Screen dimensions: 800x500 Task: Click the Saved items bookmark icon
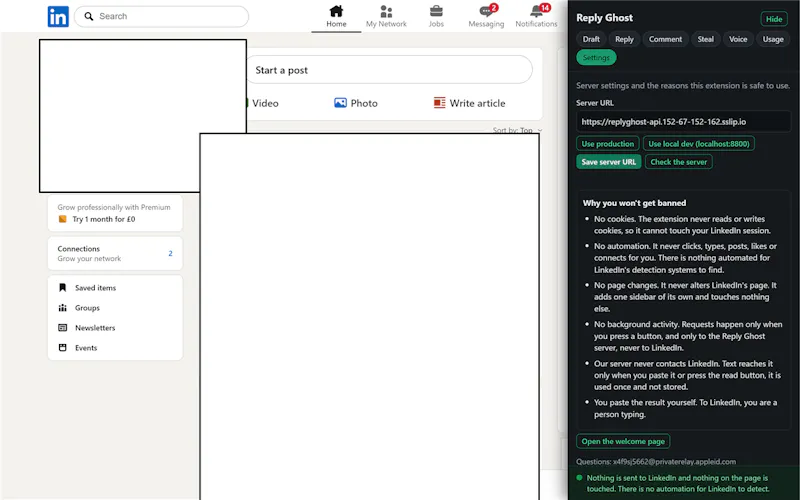(63, 288)
